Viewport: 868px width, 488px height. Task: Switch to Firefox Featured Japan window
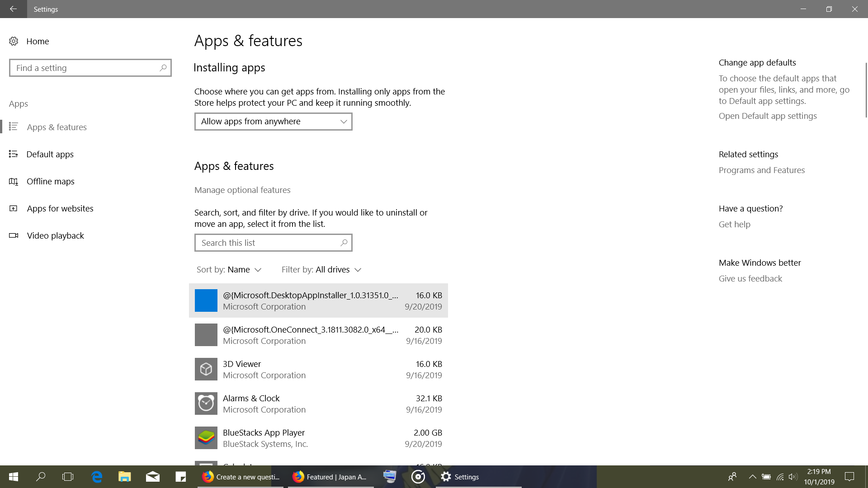pos(331,477)
